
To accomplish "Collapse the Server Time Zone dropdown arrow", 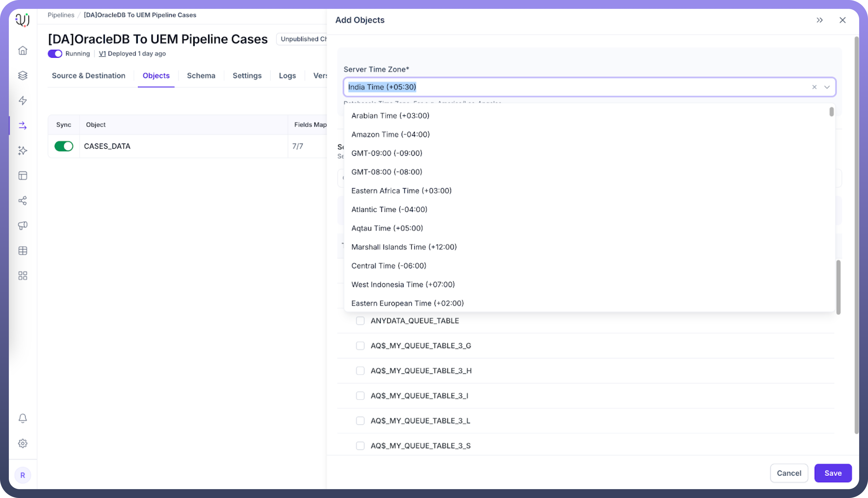I will click(x=827, y=87).
